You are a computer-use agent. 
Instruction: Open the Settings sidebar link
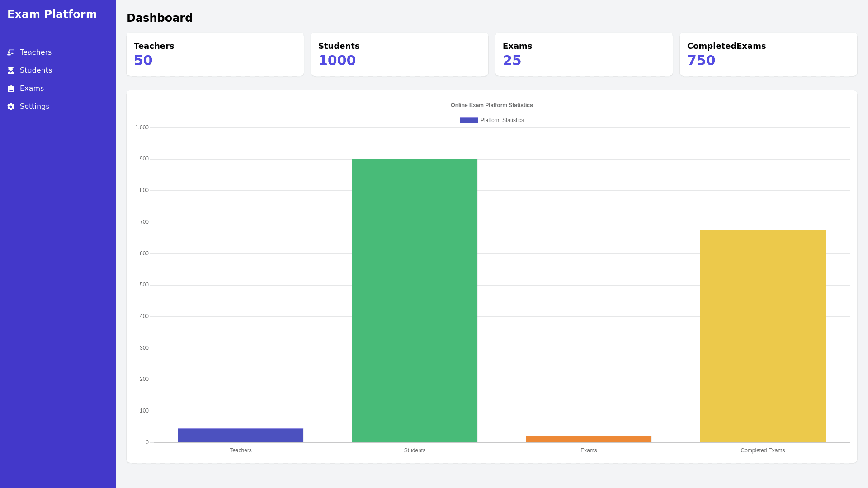pyautogui.click(x=34, y=107)
